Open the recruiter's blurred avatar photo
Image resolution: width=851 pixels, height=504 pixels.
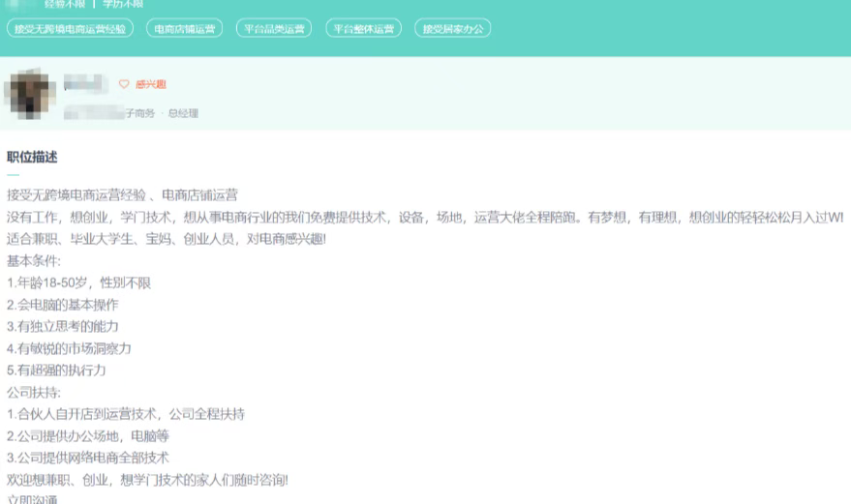(30, 94)
